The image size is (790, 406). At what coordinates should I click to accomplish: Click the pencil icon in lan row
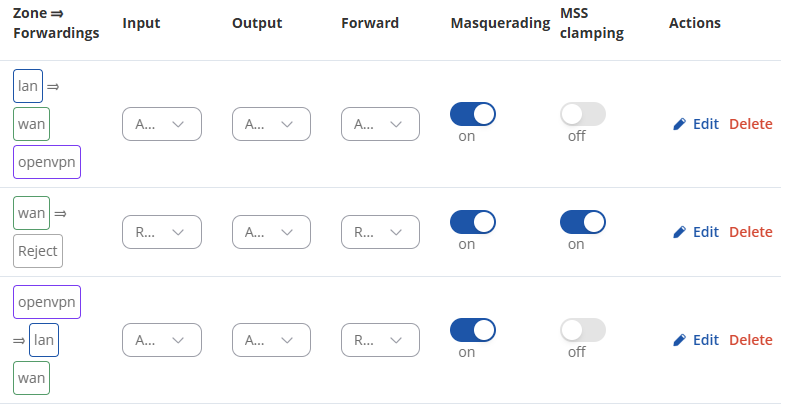(x=680, y=124)
